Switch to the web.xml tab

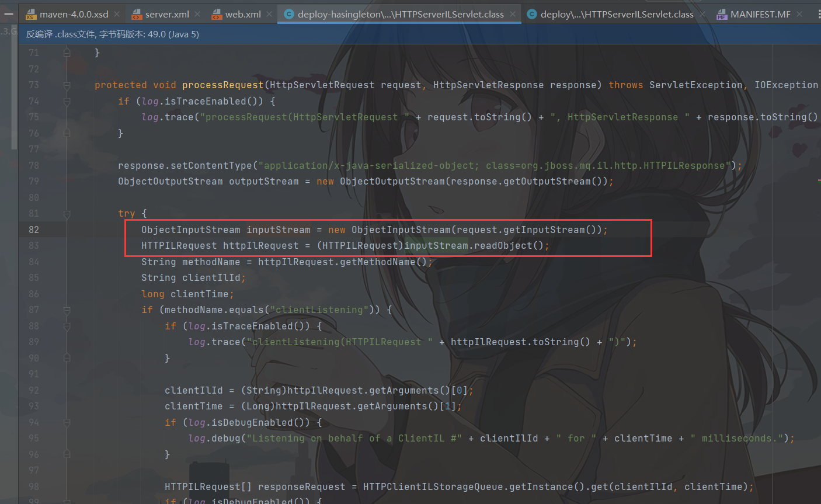click(x=243, y=14)
